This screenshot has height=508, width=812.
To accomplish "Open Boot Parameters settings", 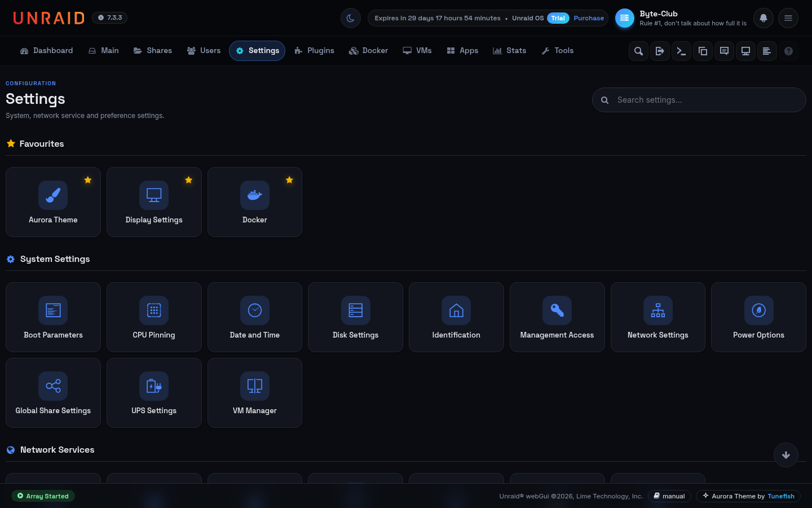I will click(x=53, y=317).
